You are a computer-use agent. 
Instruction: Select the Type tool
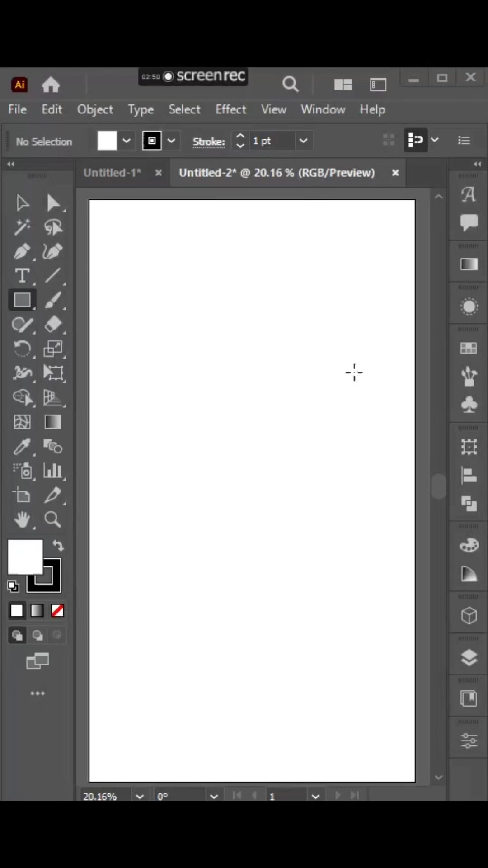(22, 276)
